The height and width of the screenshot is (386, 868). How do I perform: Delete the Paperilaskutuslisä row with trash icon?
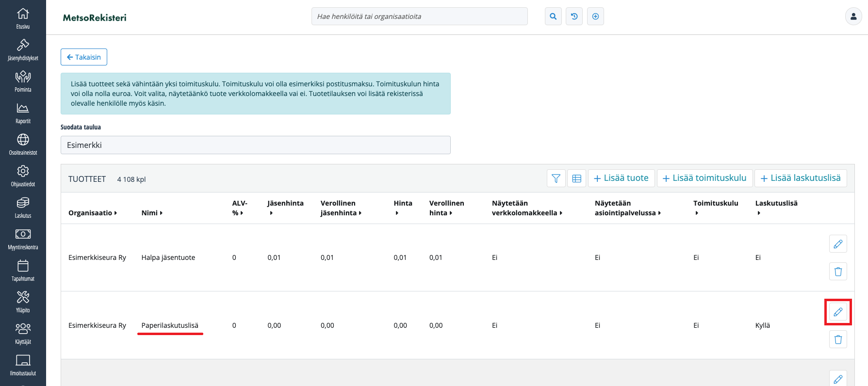tap(838, 339)
